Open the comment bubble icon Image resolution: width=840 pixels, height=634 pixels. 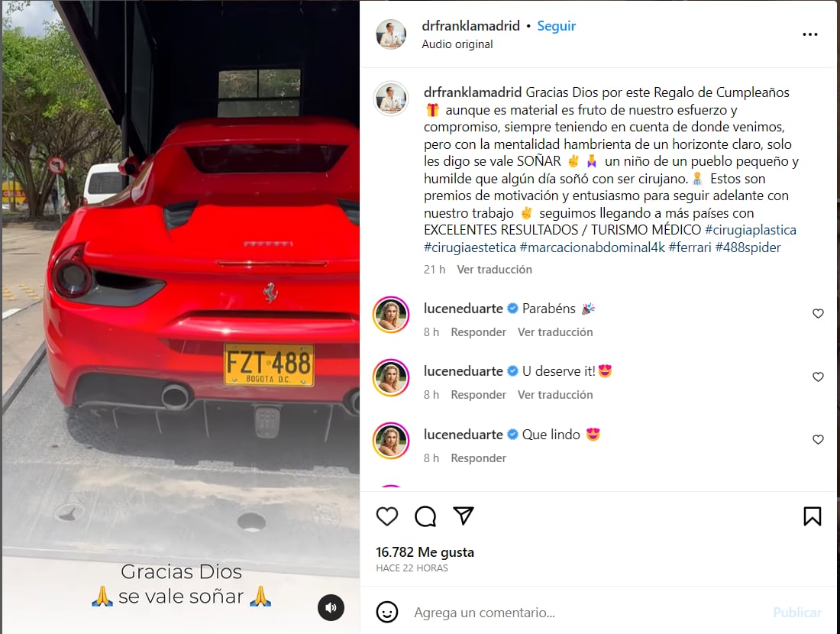[x=425, y=516]
